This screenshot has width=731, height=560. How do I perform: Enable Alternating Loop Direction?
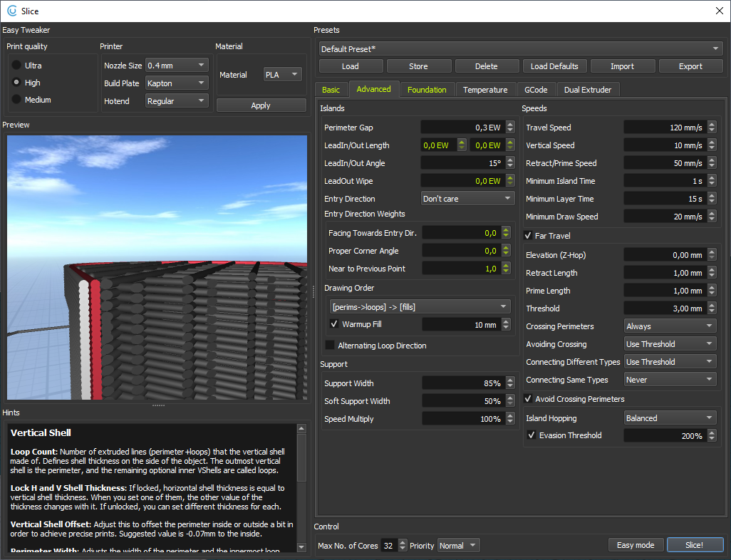[330, 345]
